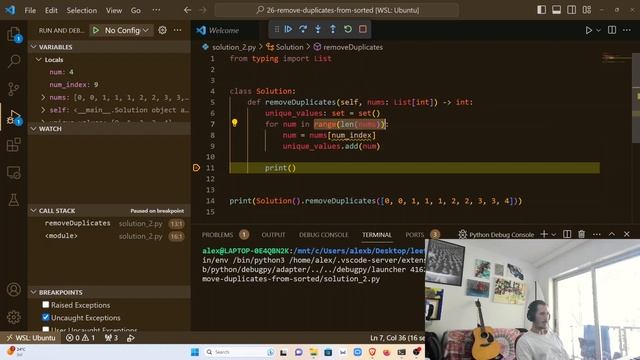
Task: Open the Remote Explorer view
Action: (x=13, y=173)
